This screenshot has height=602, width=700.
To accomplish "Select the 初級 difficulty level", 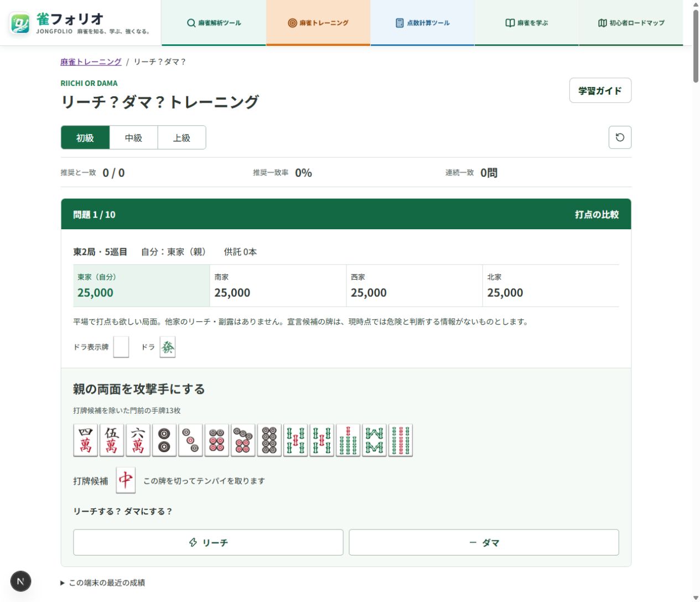I will tap(85, 137).
